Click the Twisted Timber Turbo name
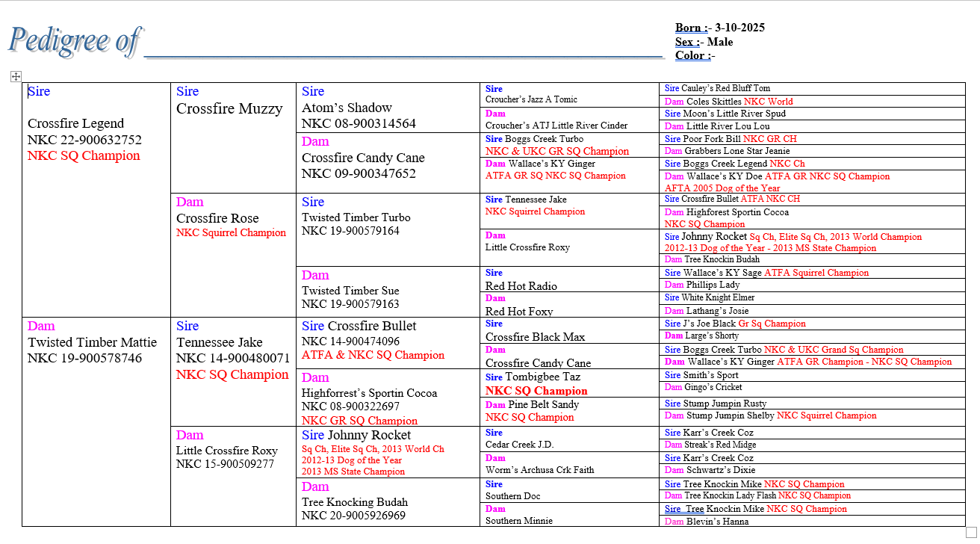The height and width of the screenshot is (544, 980). coord(356,217)
